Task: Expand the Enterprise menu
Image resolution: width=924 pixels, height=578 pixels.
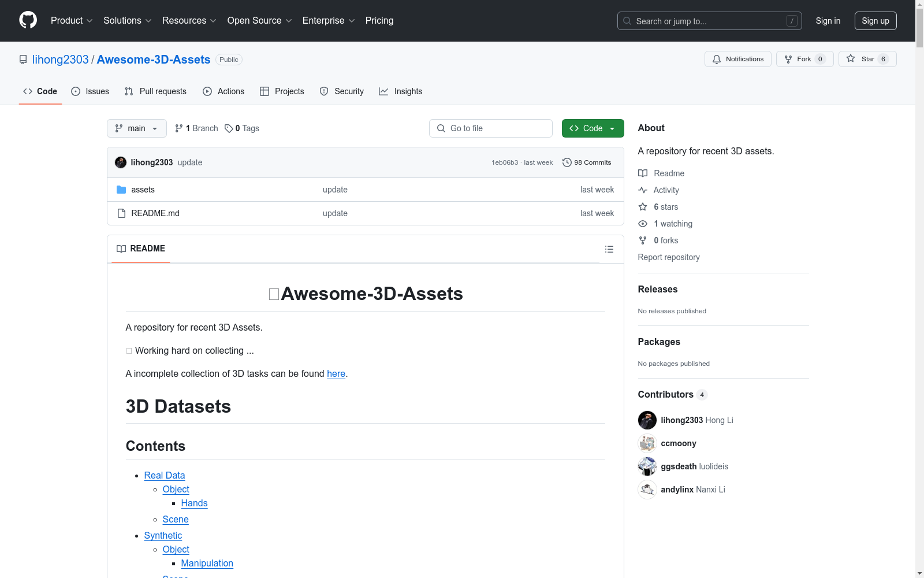Action: (x=329, y=21)
